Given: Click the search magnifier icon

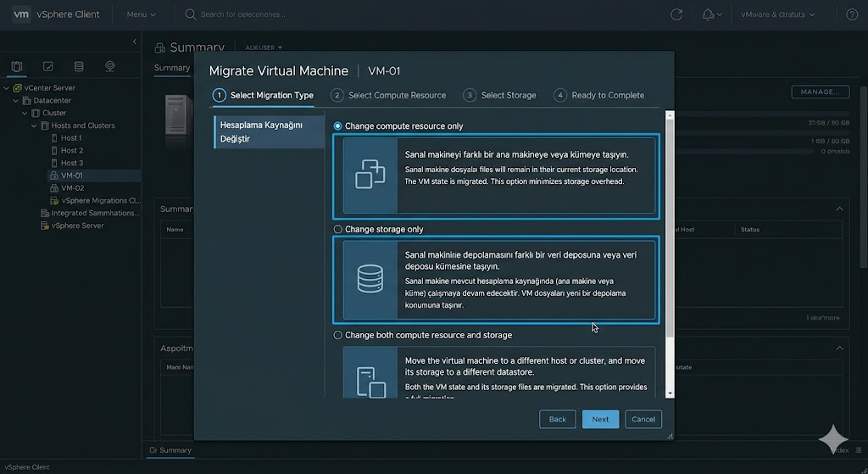Looking at the screenshot, I should (191, 14).
